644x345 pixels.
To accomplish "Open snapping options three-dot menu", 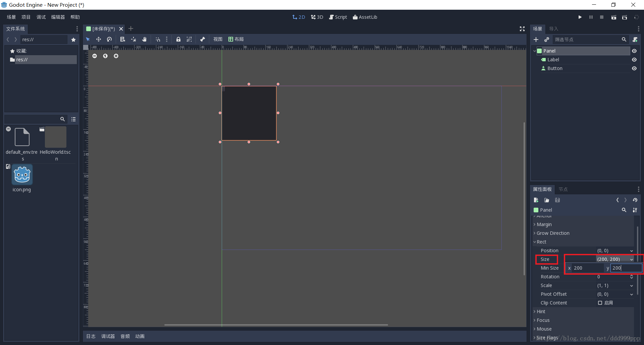I will point(167,39).
